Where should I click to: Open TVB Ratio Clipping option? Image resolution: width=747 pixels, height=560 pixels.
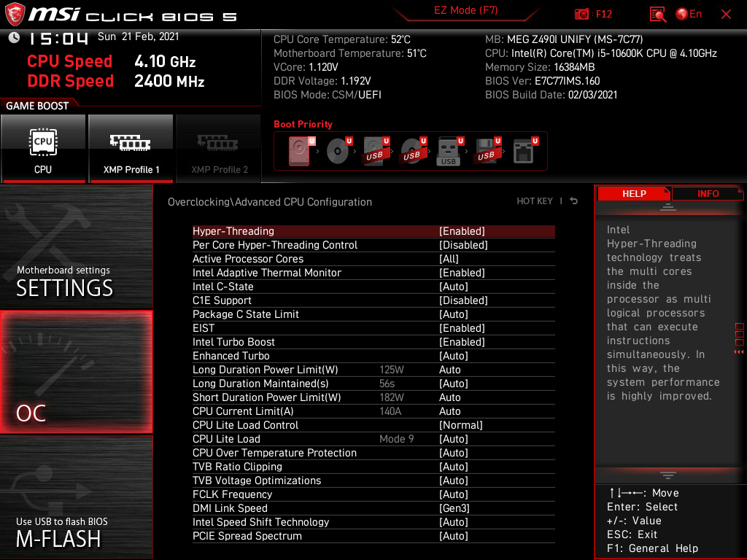(x=373, y=466)
